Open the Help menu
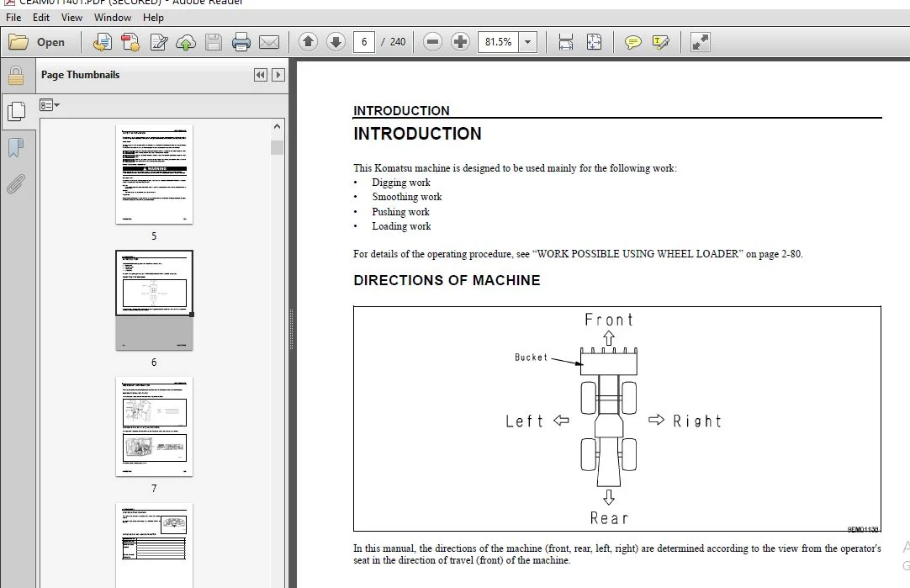The height and width of the screenshot is (588, 910). 153,18
